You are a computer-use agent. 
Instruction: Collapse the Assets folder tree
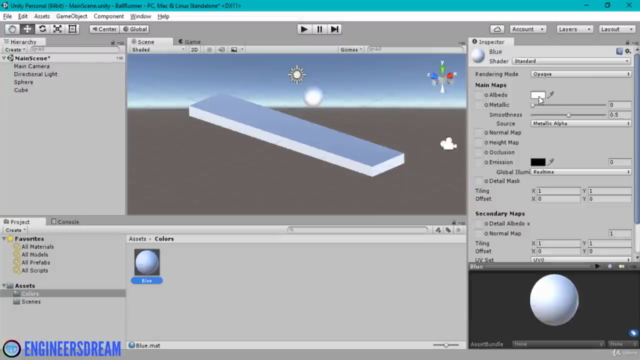click(4, 286)
